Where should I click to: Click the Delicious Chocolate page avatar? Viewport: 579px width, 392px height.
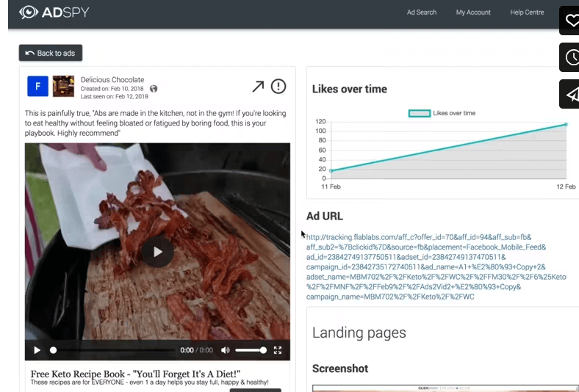click(63, 87)
